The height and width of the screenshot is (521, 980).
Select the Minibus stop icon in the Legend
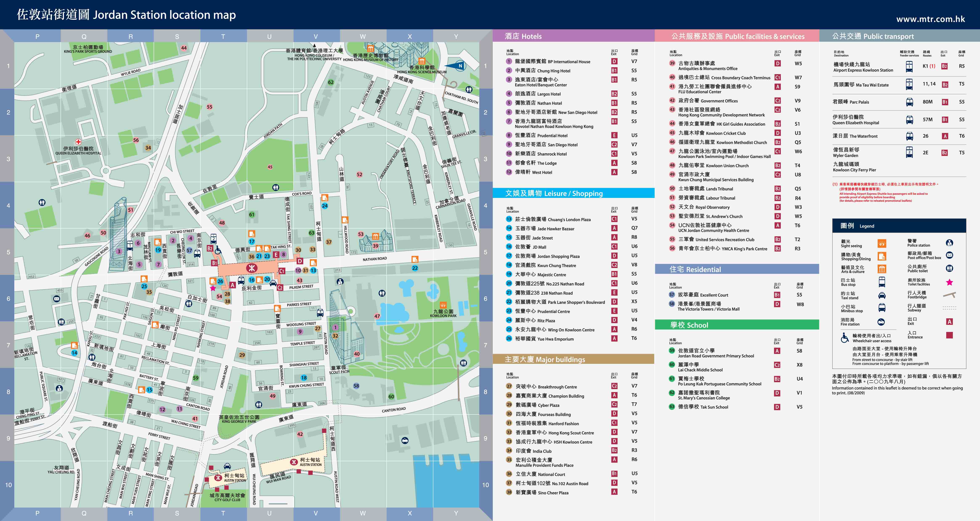(x=882, y=308)
